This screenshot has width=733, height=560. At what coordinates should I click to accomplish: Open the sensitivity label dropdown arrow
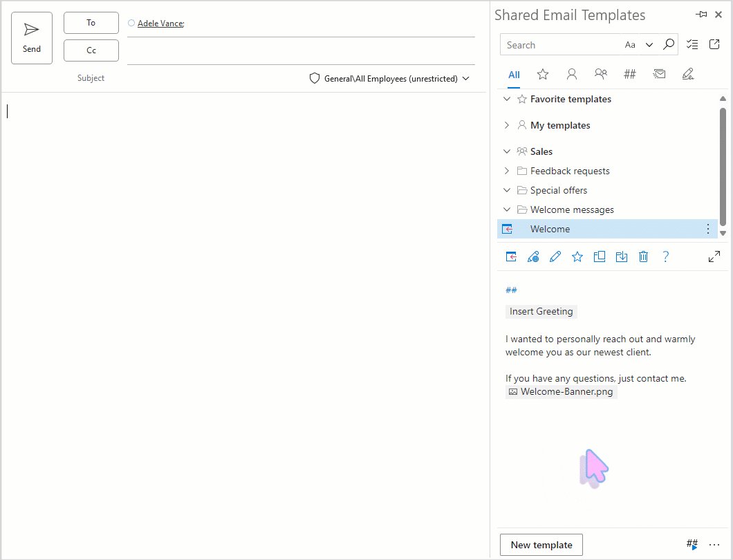coord(465,79)
